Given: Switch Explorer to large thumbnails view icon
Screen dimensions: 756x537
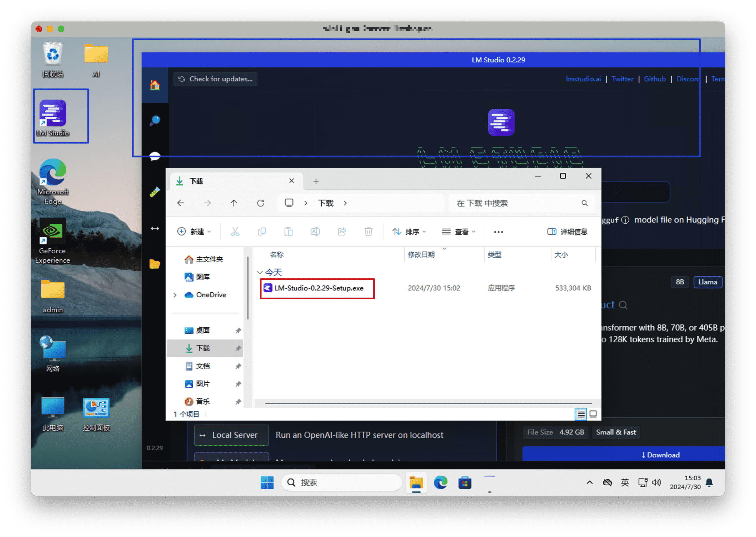Looking at the screenshot, I should click(593, 414).
